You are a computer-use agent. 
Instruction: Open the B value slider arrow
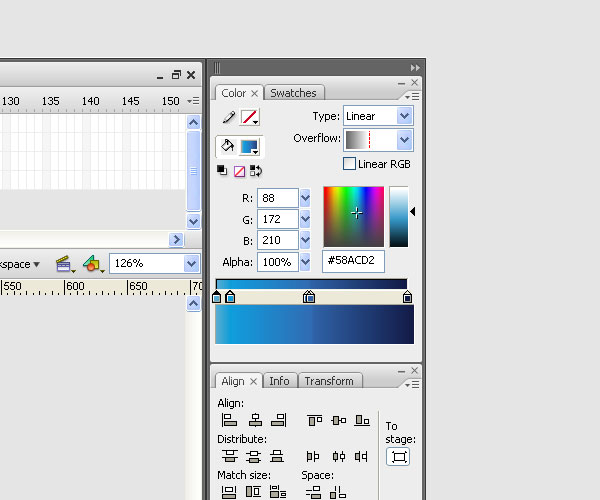click(305, 240)
